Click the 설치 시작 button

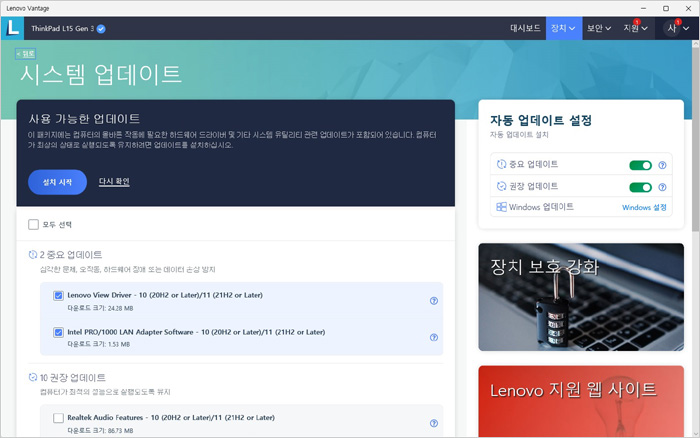[x=57, y=181]
